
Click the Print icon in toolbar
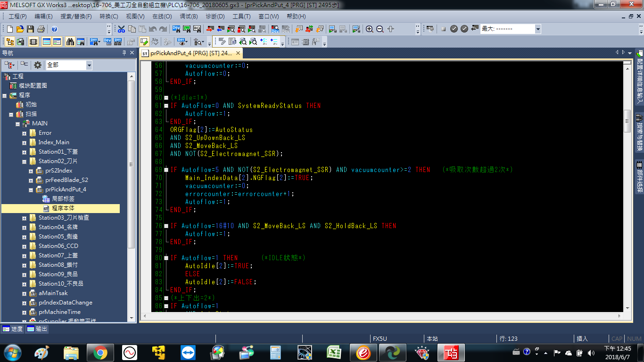click(x=41, y=29)
